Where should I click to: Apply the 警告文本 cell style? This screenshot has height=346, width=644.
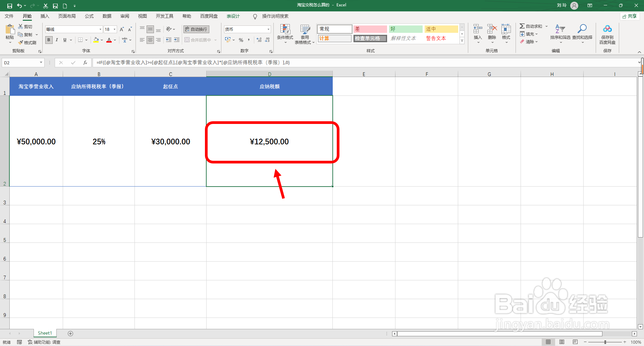click(441, 38)
